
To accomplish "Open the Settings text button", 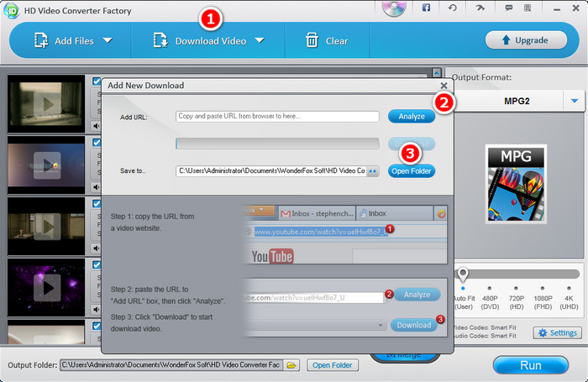I will [x=557, y=332].
